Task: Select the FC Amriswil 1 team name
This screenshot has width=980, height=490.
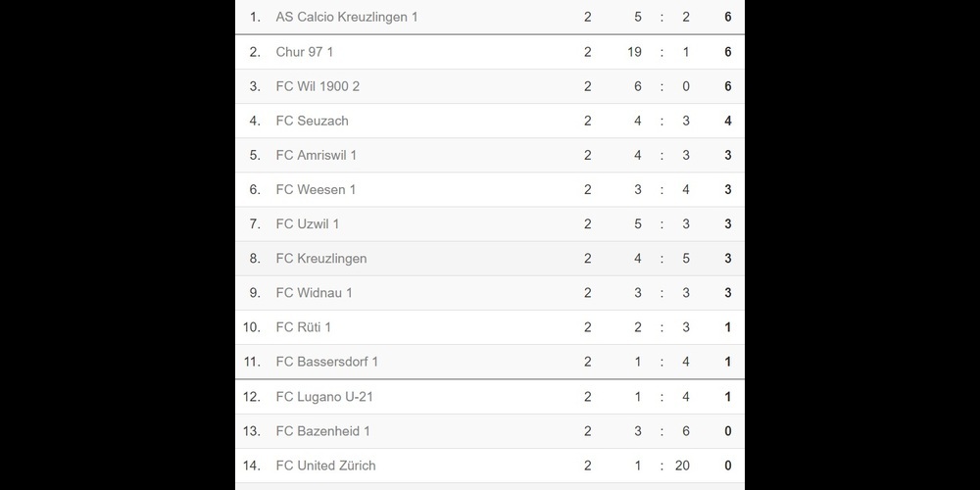Action: point(317,155)
